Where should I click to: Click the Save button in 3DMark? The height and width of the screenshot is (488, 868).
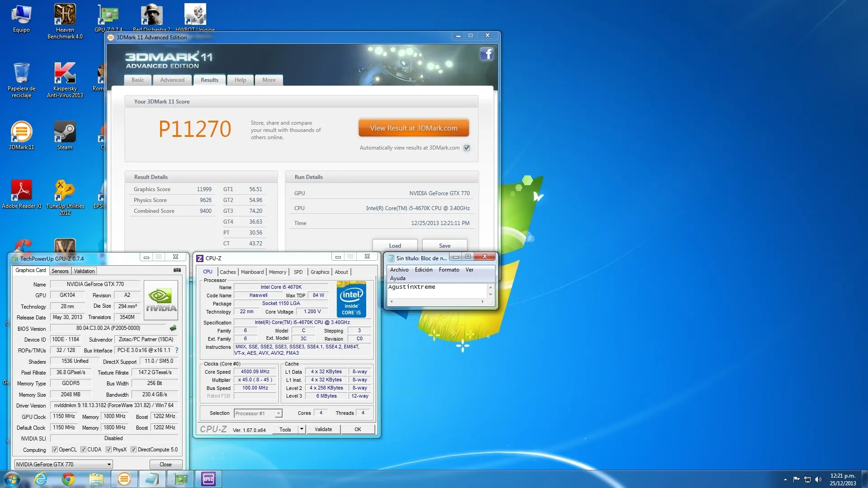444,246
